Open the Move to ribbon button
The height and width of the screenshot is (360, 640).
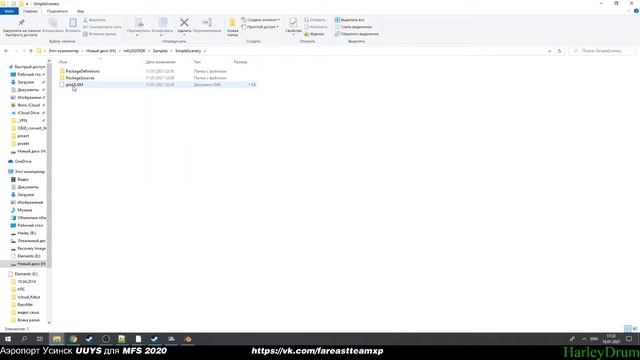[138, 27]
